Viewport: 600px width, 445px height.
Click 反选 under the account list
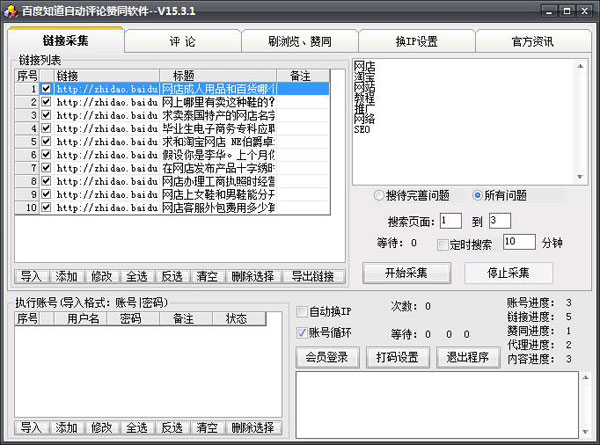[172, 427]
